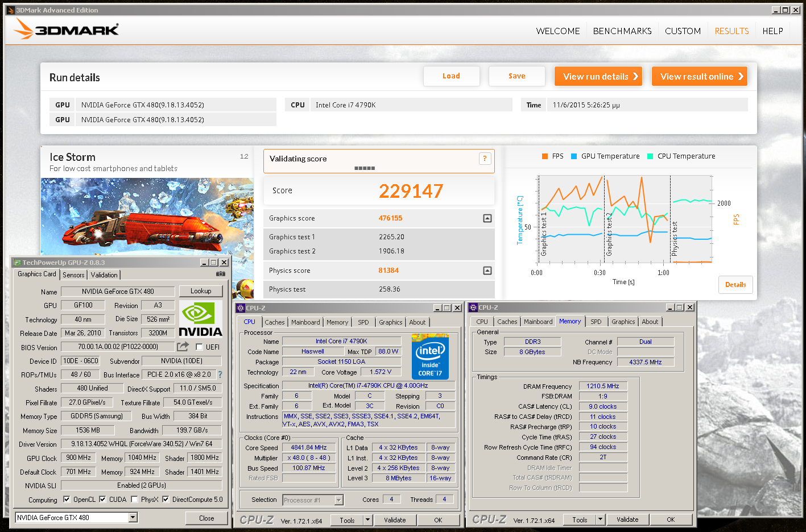Screen dimensions: 806x532
Task: Click the FPS chart area
Action: click(x=624, y=219)
